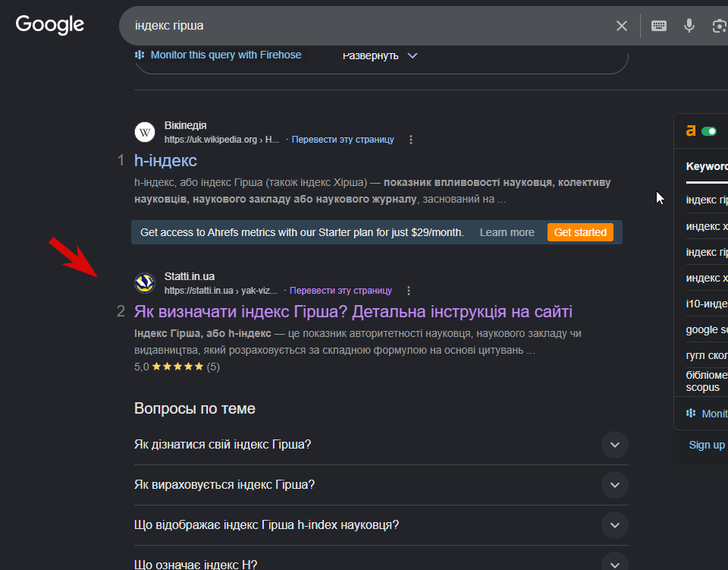The height and width of the screenshot is (570, 728).
Task: Start voice search with microphone icon
Action: [689, 26]
